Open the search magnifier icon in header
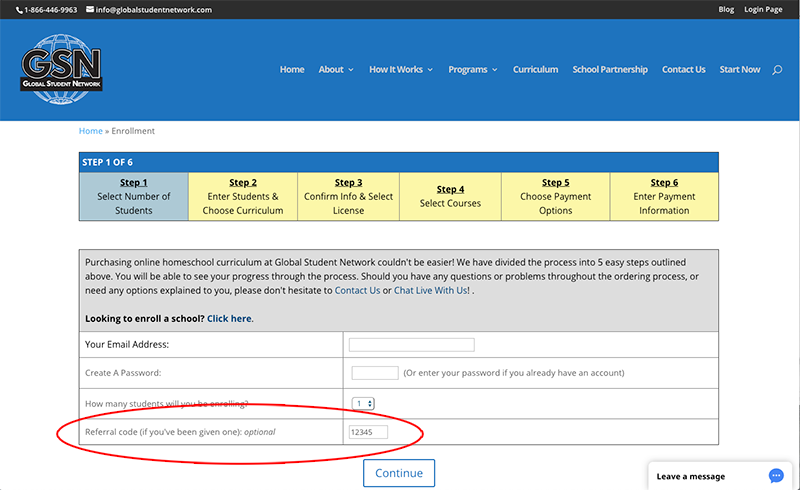The width and height of the screenshot is (800, 490). pos(777,69)
